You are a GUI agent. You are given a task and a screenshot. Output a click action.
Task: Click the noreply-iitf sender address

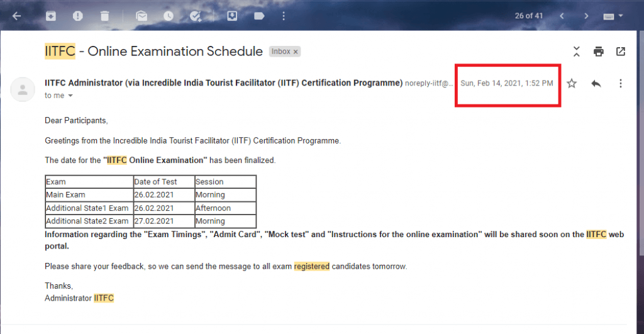[x=429, y=84]
